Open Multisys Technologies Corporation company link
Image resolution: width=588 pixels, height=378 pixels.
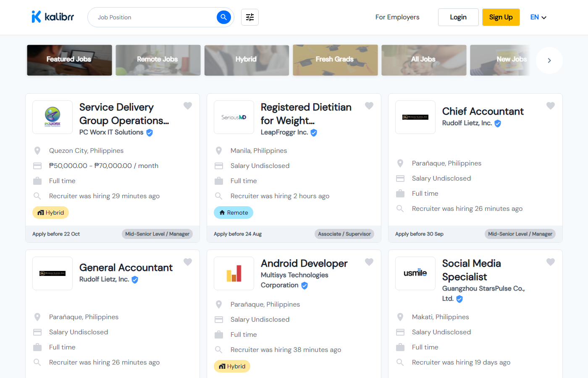point(294,280)
